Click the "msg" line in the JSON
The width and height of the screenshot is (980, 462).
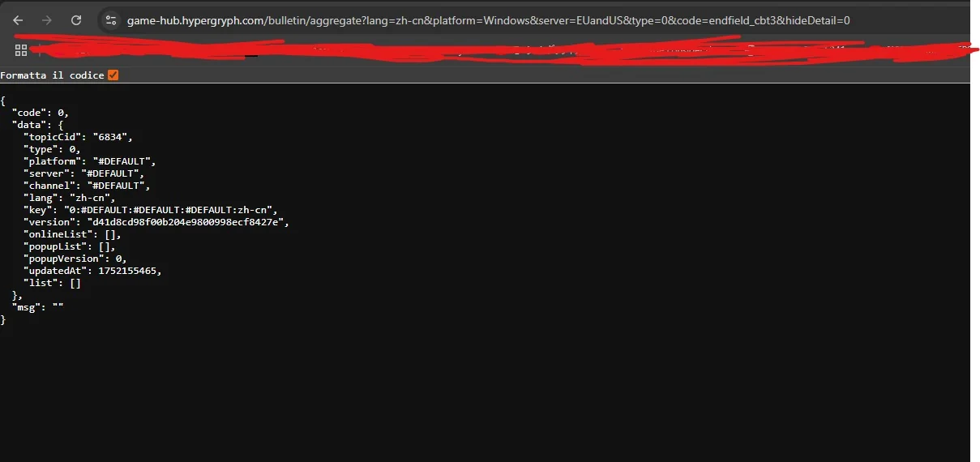(37, 307)
